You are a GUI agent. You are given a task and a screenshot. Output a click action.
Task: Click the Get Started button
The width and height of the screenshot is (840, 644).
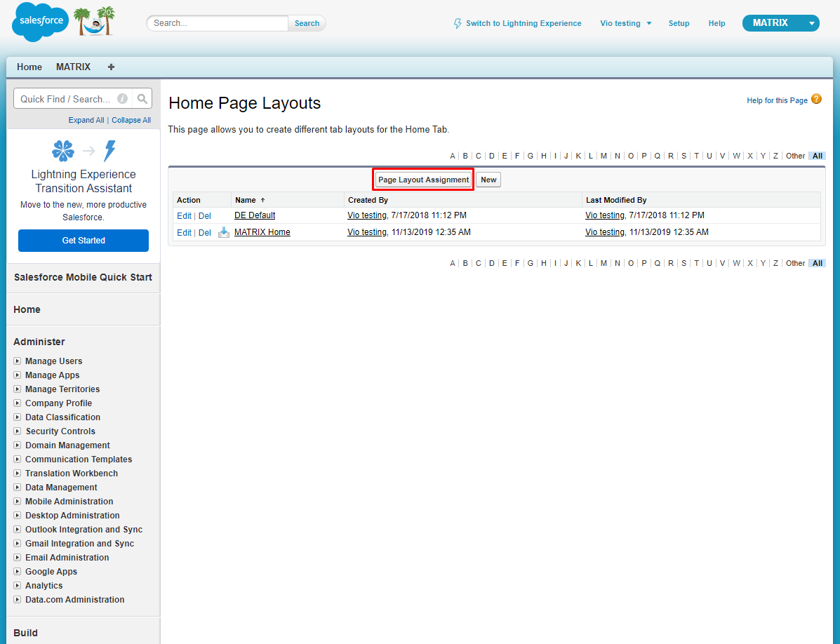[84, 241]
